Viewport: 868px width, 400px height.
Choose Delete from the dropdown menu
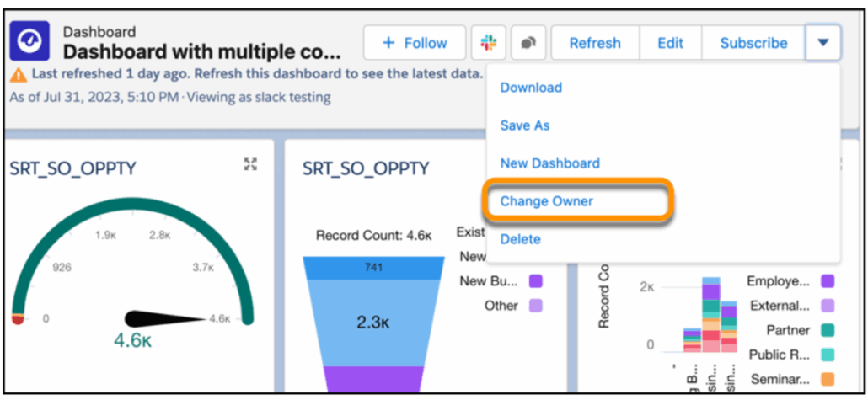pos(520,239)
